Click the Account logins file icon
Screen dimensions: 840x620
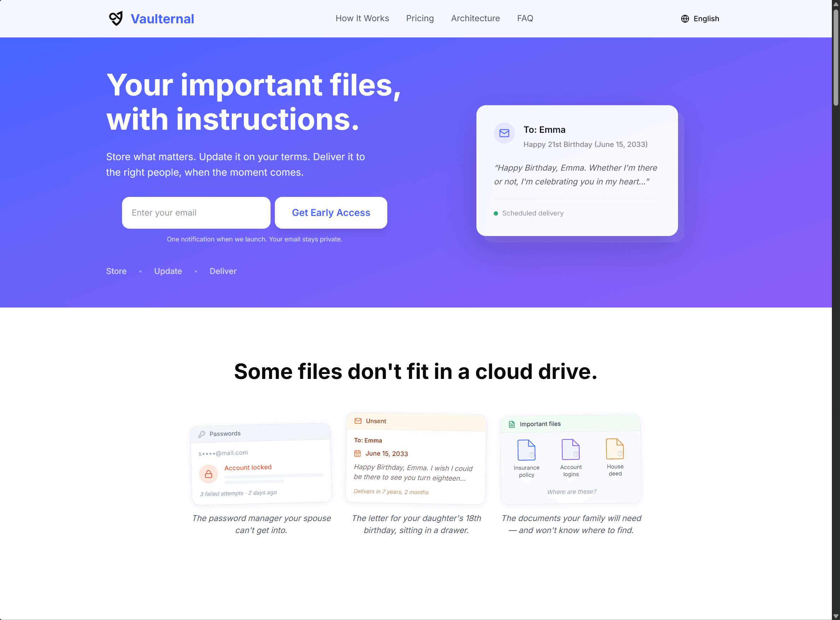[x=570, y=449]
